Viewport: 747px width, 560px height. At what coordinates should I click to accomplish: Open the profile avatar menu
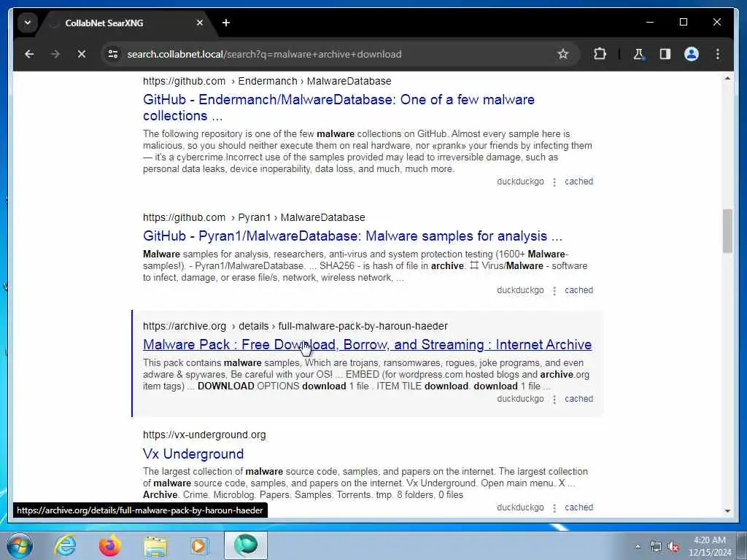click(692, 54)
